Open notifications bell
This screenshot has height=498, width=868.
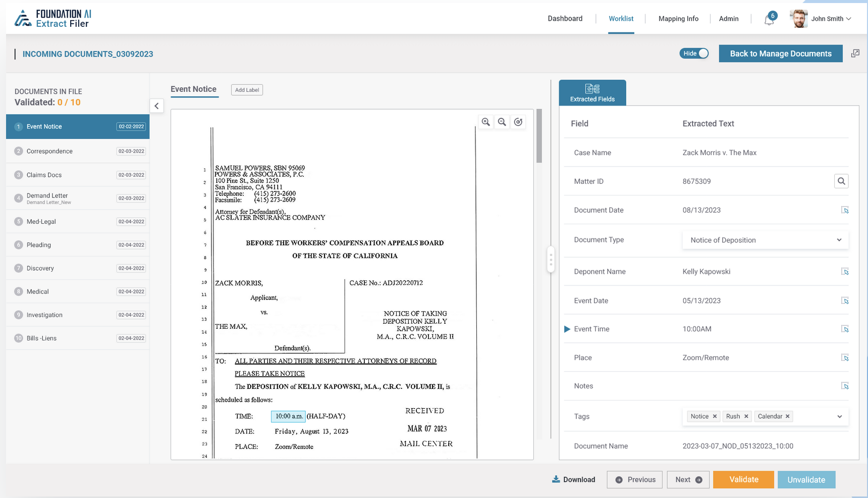(769, 19)
